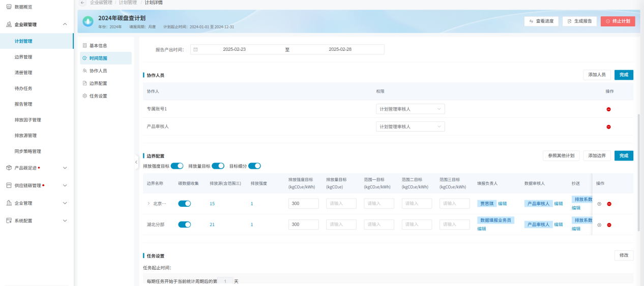Click the back arrow icon in breadcrumb
Screen dimensions: 644x286
coord(83,3)
